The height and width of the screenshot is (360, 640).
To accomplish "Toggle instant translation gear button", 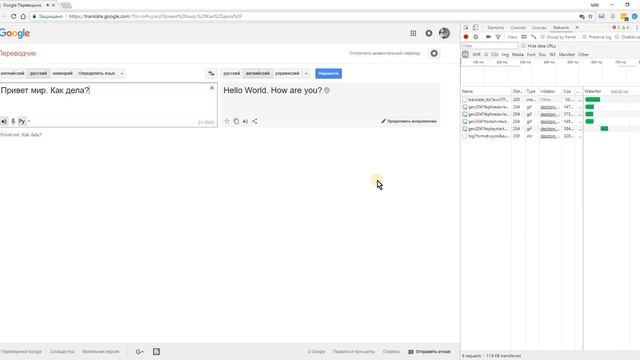I will coord(434,53).
